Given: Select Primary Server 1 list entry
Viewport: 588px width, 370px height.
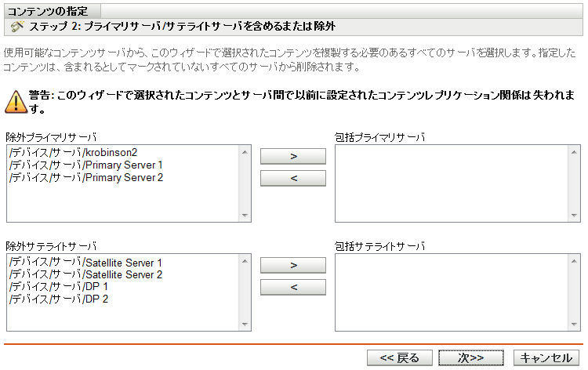Looking at the screenshot, I should click(85, 165).
